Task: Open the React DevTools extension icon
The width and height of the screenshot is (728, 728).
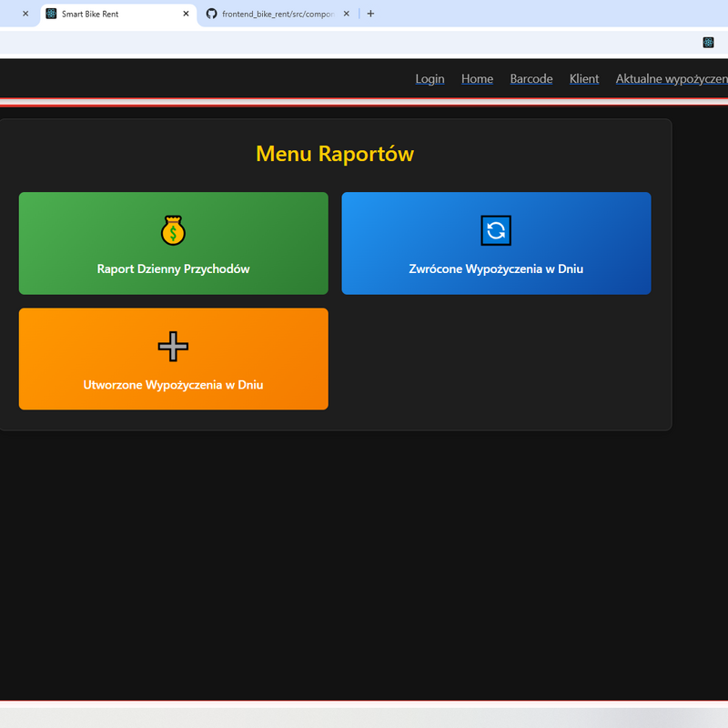Action: pyautogui.click(x=708, y=43)
